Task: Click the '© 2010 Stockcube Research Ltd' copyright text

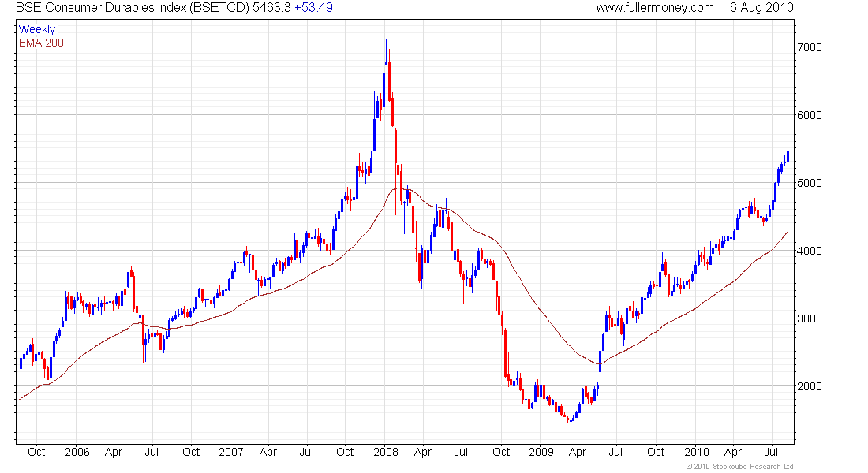Action: [740, 467]
